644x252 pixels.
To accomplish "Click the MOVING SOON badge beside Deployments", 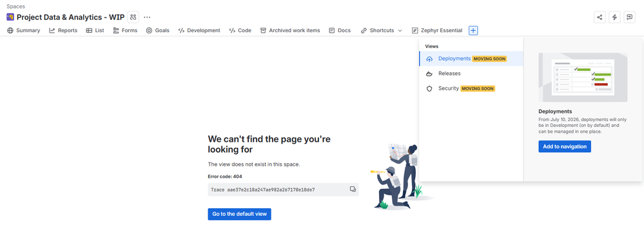I will (x=489, y=59).
